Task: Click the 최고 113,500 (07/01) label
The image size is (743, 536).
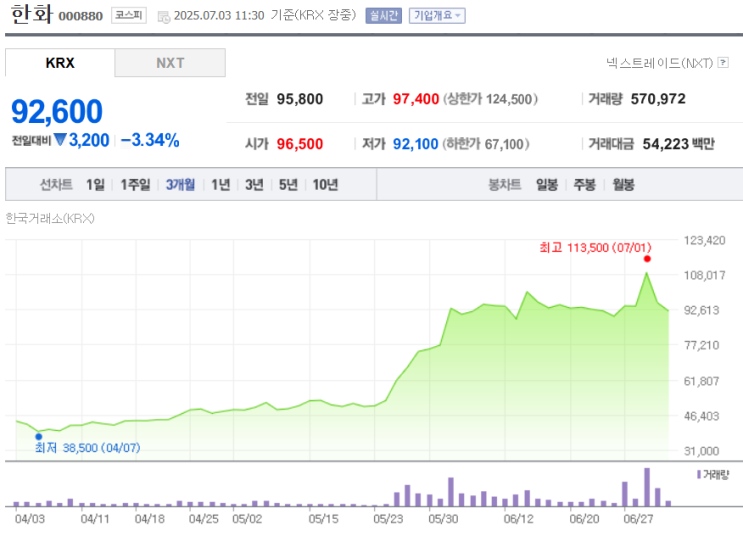Action: click(x=595, y=247)
